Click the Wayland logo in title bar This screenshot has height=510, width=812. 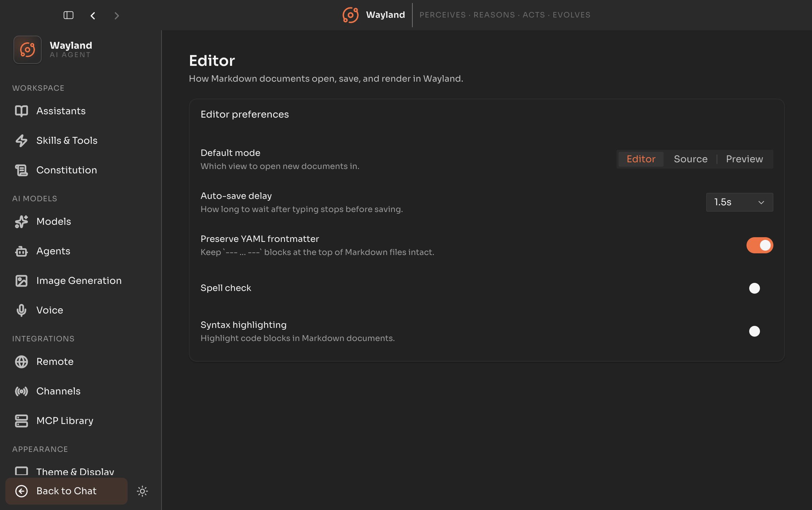click(x=350, y=15)
